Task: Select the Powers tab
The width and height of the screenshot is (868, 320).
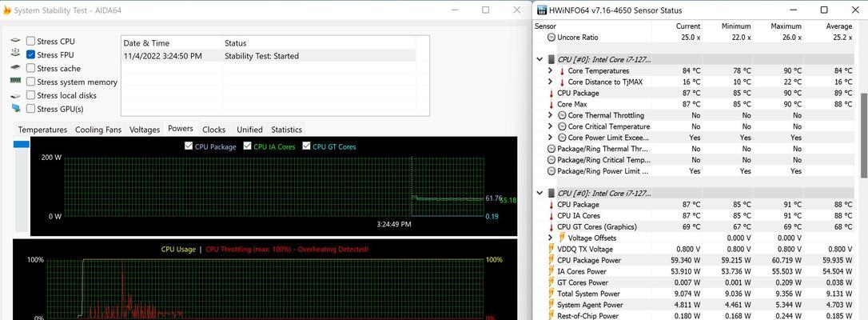Action: pos(181,129)
